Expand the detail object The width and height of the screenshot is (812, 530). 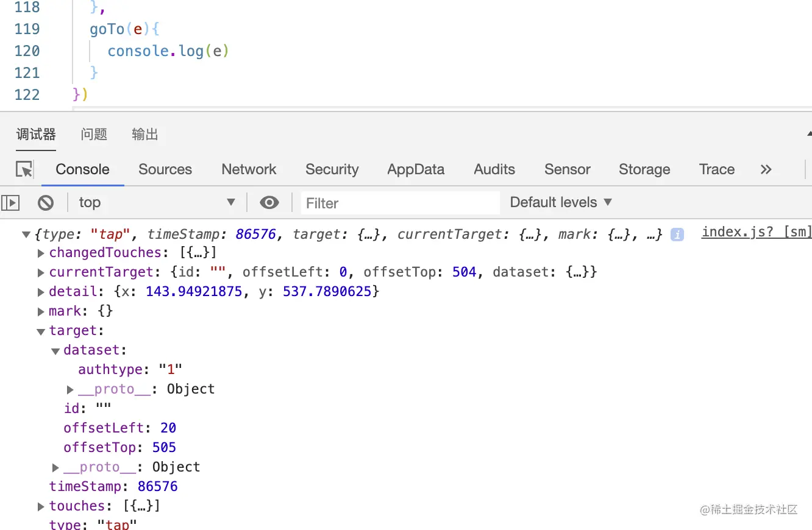(41, 292)
